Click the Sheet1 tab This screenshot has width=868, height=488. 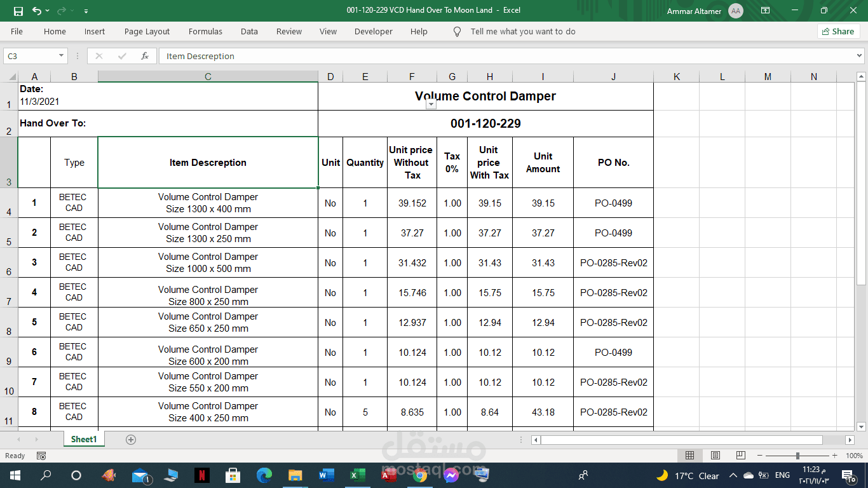coord(84,440)
